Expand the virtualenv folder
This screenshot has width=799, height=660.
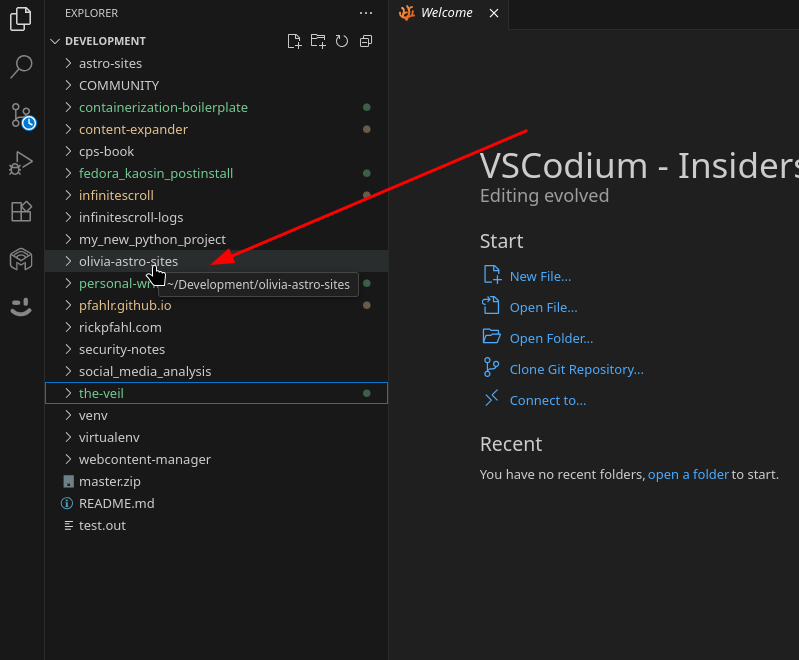217,437
